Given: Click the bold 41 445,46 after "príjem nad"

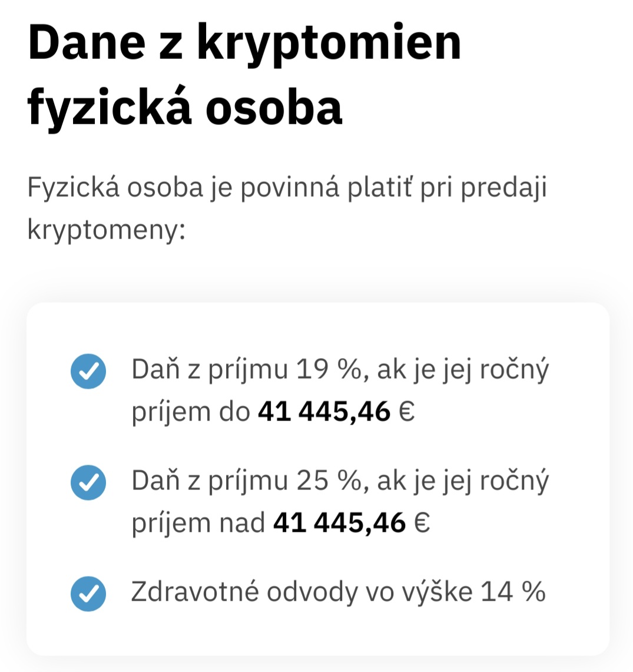Looking at the screenshot, I should point(339,522).
